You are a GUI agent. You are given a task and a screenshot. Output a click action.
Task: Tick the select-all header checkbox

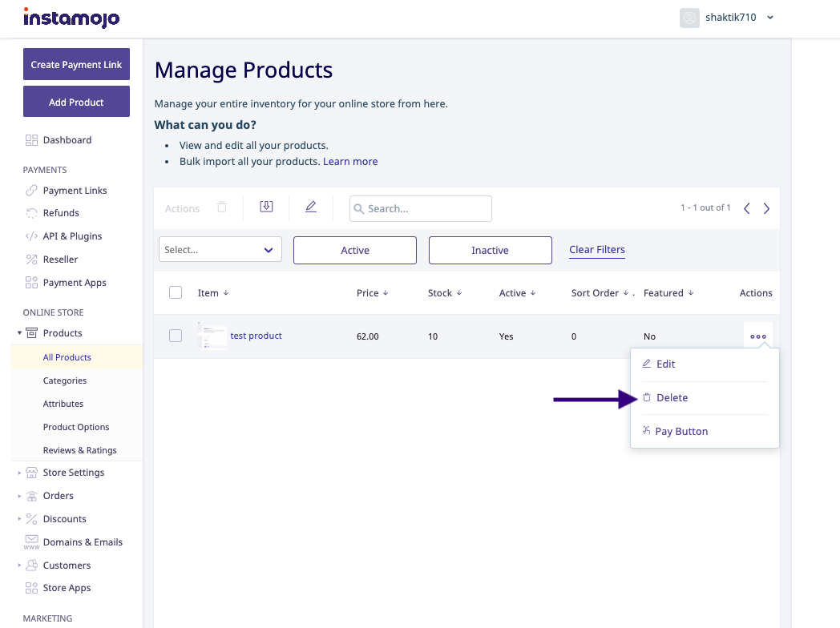point(176,292)
